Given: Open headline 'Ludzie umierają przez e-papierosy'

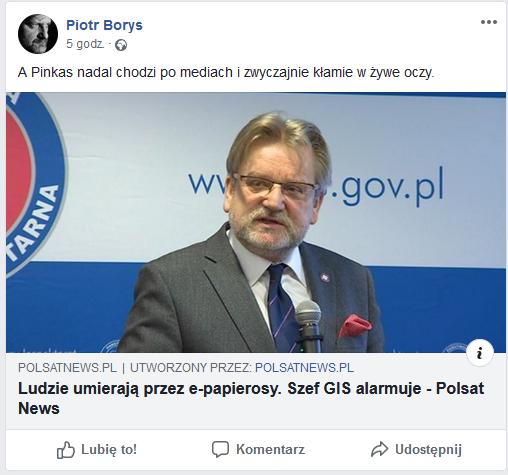Looking at the screenshot, I should [251, 398].
